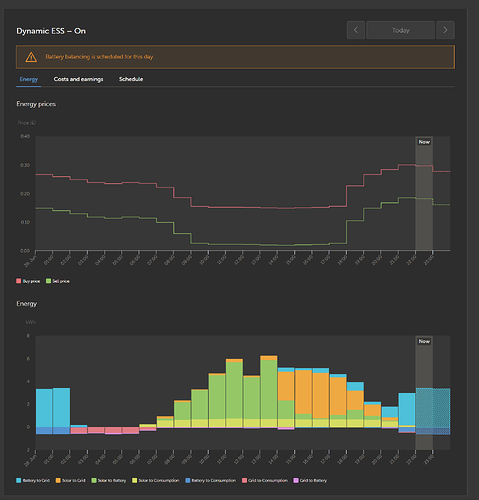Click the battery balancing warning triangle icon
Image resolution: width=479 pixels, height=500 pixels.
(x=31, y=57)
